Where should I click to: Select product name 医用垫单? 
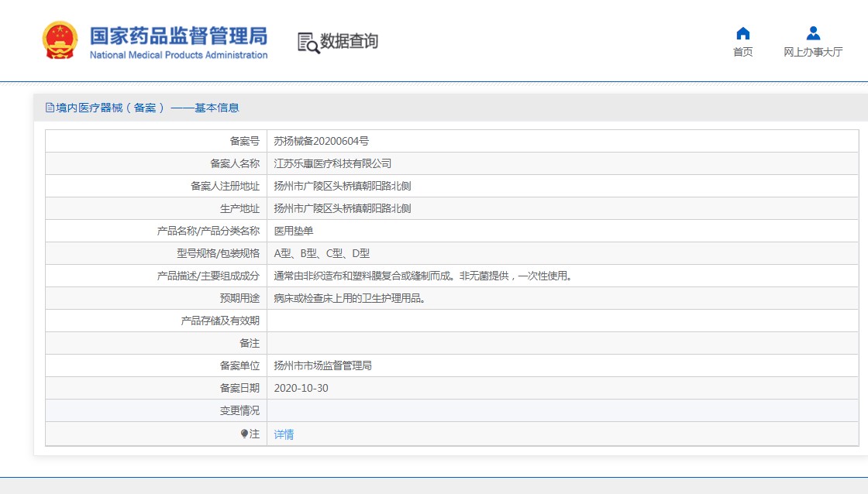[x=294, y=232]
